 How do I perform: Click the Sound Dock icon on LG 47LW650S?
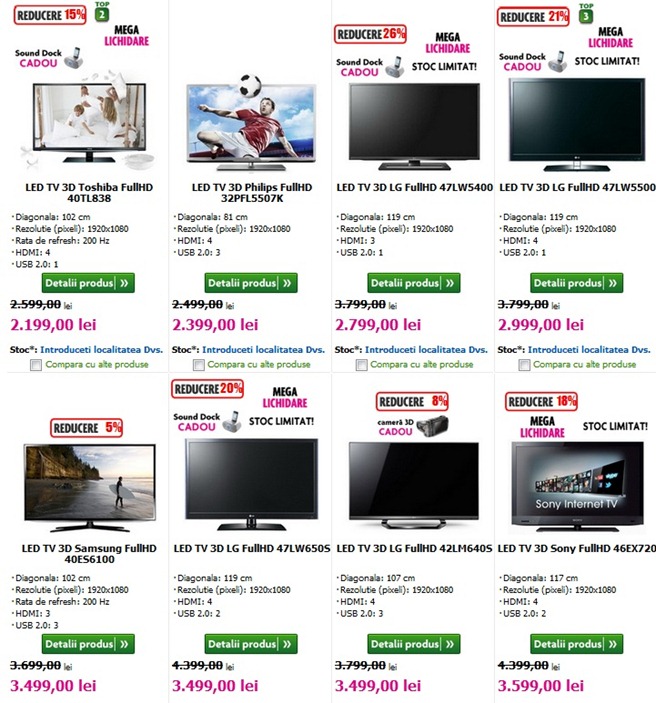tap(232, 422)
